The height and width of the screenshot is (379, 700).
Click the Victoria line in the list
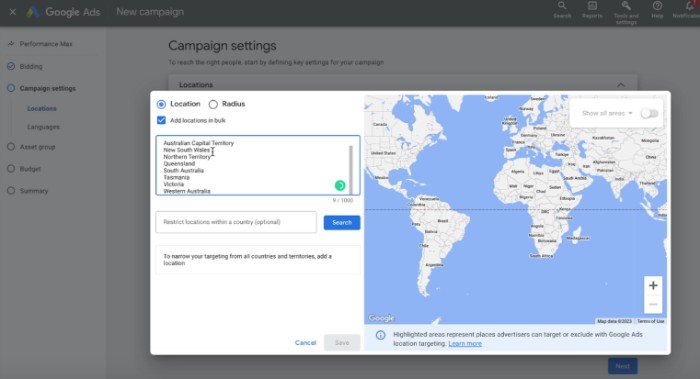[174, 184]
